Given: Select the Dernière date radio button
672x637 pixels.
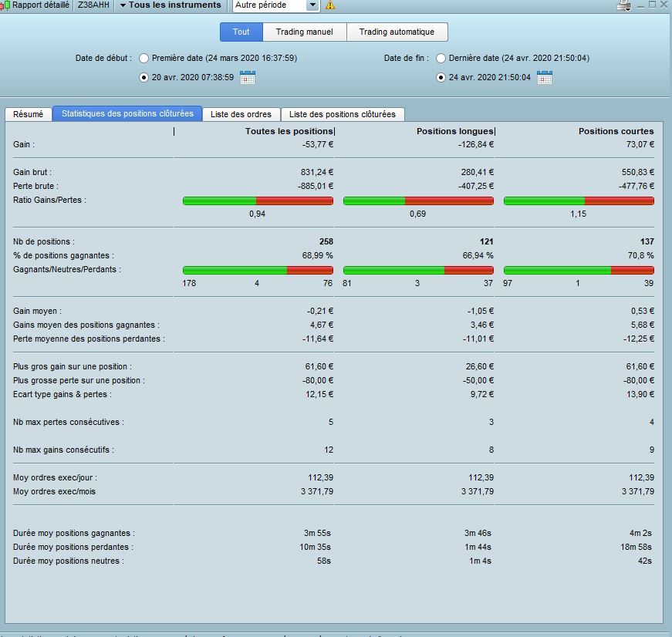Looking at the screenshot, I should click(441, 59).
